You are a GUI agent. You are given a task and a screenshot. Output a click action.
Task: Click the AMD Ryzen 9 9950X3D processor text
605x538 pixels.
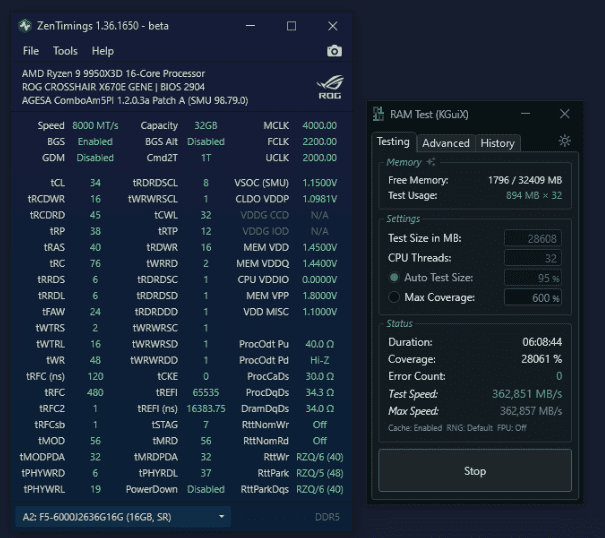click(x=113, y=73)
